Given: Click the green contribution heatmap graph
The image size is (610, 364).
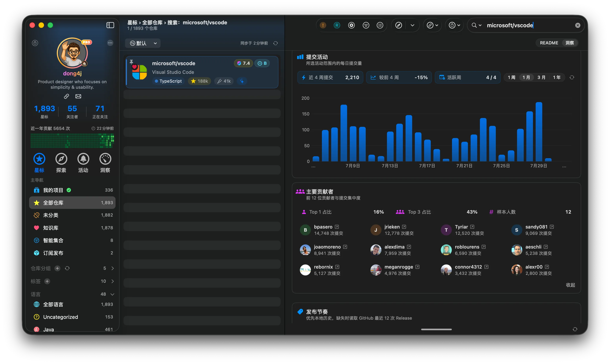Looking at the screenshot, I should pos(72,141).
